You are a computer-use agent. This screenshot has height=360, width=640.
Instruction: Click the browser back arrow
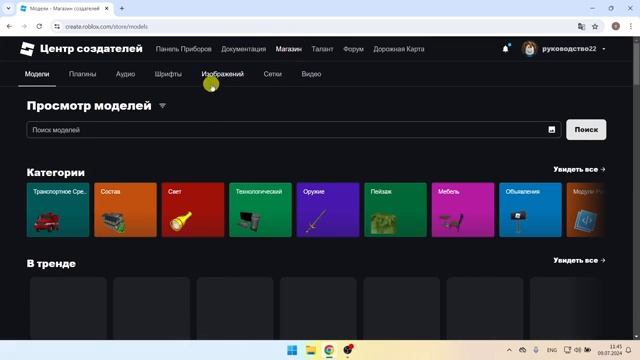[x=9, y=27]
